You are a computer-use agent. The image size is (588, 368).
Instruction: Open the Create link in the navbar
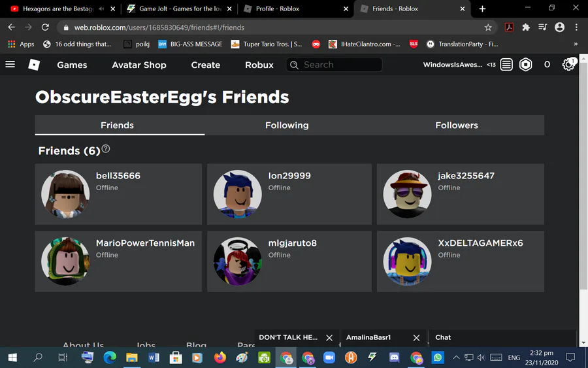pyautogui.click(x=206, y=65)
